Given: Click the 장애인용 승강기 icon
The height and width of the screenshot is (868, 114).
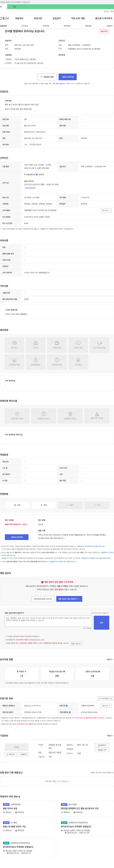Looking at the screenshot, I should pos(44,416).
